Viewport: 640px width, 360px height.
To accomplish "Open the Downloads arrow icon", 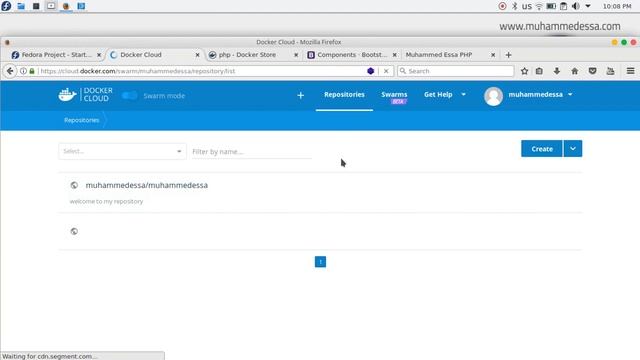I will point(557,71).
